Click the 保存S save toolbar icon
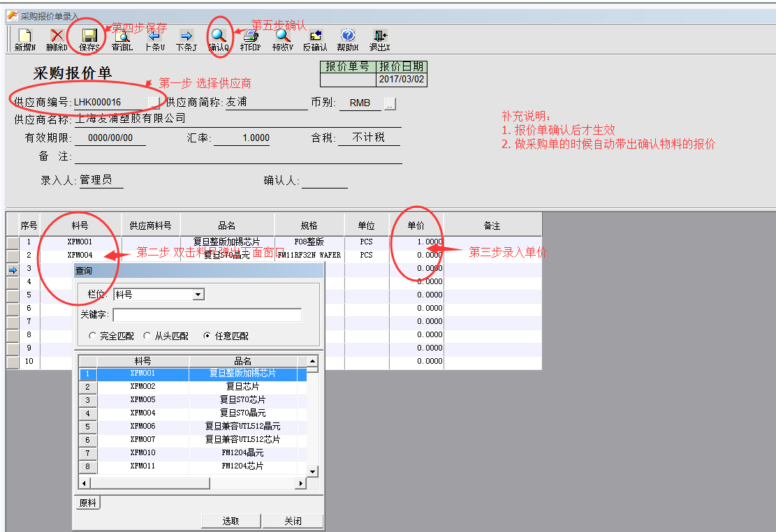776x532 pixels. click(89, 40)
